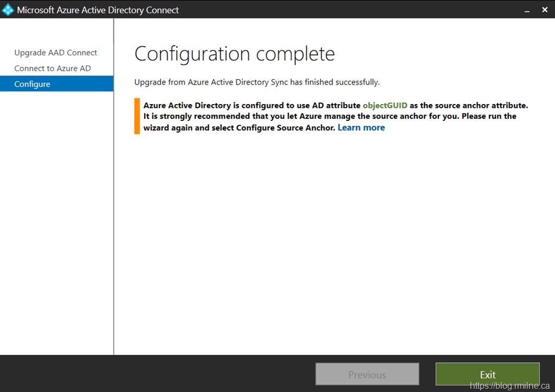
Task: Click the dark footer bar left of Previous
Action: coord(157,374)
